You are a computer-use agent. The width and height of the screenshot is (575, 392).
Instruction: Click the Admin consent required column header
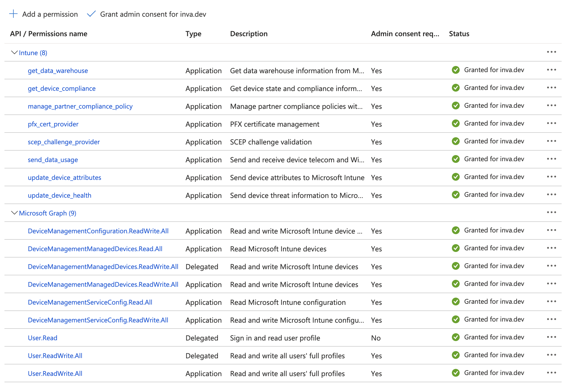pos(405,34)
